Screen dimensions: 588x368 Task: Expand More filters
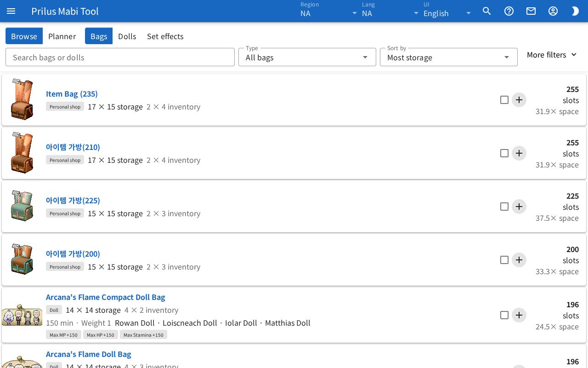click(552, 55)
